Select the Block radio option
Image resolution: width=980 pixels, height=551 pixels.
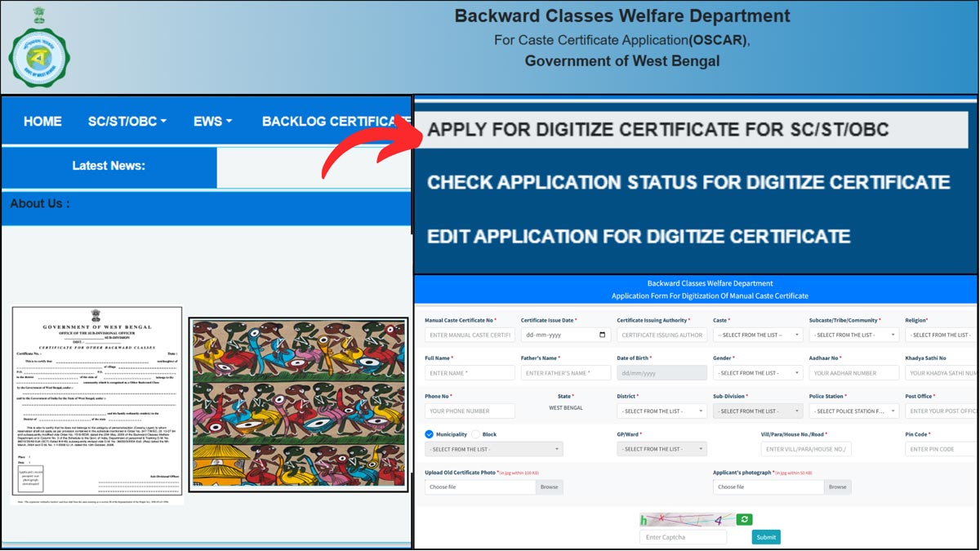(476, 434)
